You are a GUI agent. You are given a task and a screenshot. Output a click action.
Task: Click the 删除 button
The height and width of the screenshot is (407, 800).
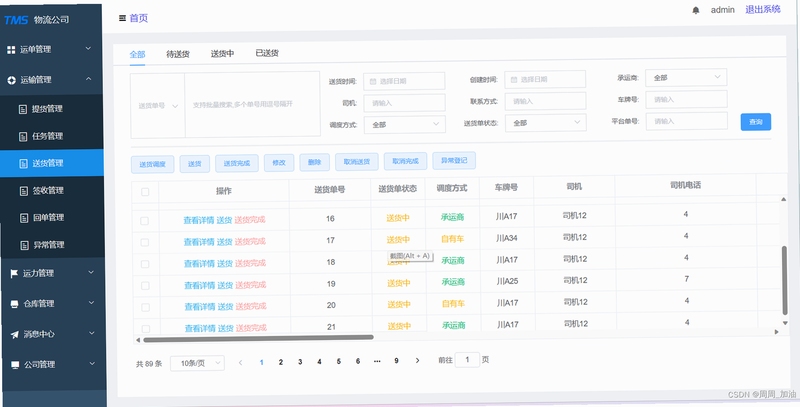[x=314, y=162]
